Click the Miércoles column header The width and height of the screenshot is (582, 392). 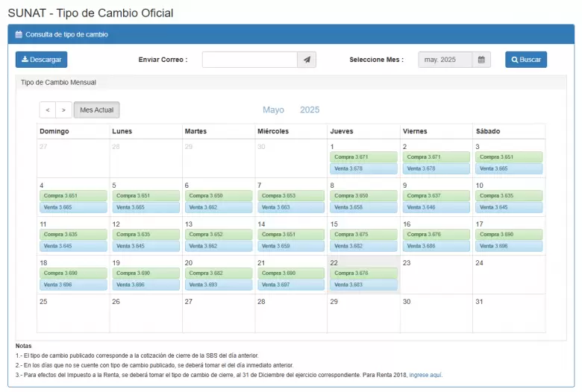(x=273, y=131)
